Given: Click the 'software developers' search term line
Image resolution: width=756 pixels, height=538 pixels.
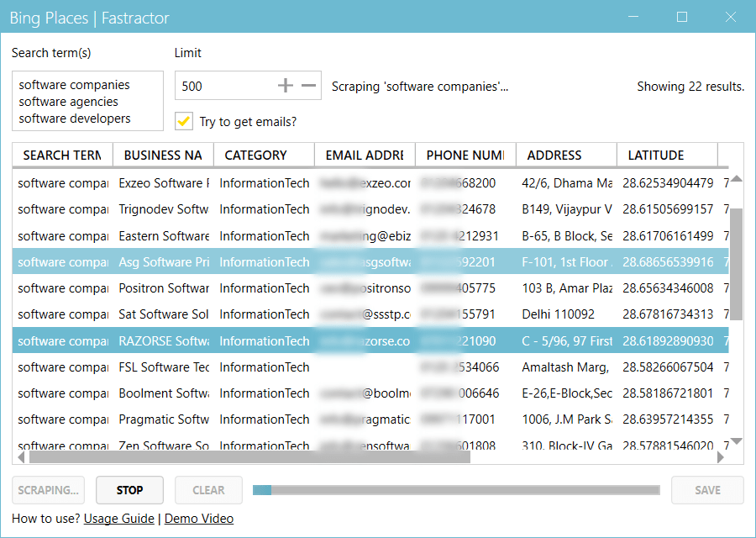Looking at the screenshot, I should 75,119.
